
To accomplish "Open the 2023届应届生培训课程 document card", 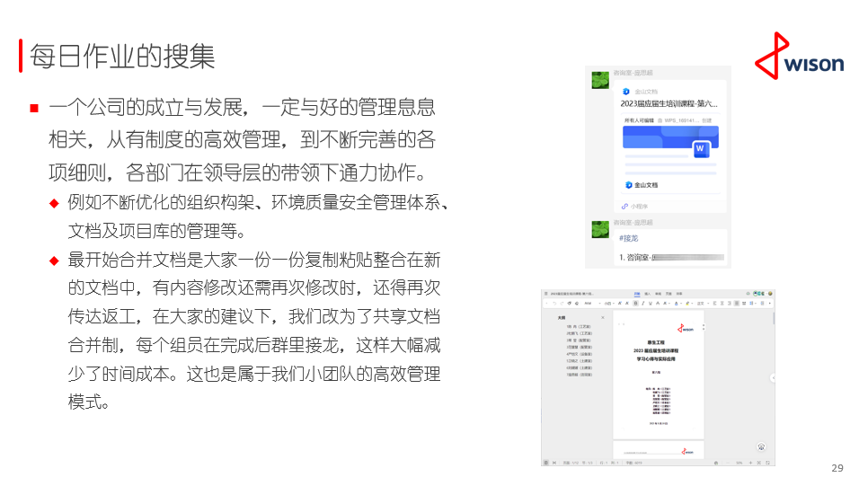I will tap(670, 103).
